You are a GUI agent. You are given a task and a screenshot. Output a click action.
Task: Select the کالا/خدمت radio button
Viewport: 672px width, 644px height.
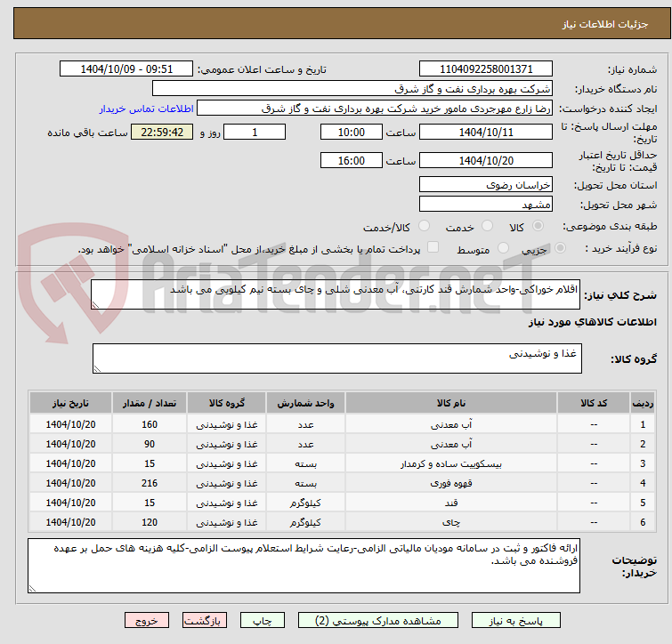(424, 226)
